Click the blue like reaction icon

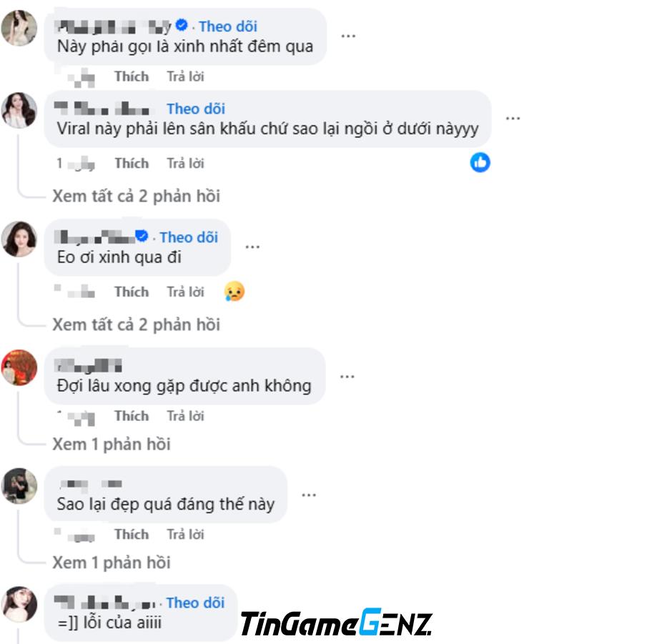pos(480,162)
